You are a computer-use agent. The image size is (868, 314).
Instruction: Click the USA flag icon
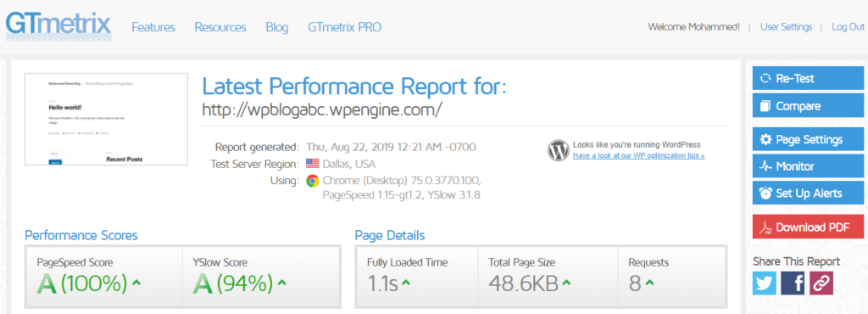pyautogui.click(x=313, y=164)
